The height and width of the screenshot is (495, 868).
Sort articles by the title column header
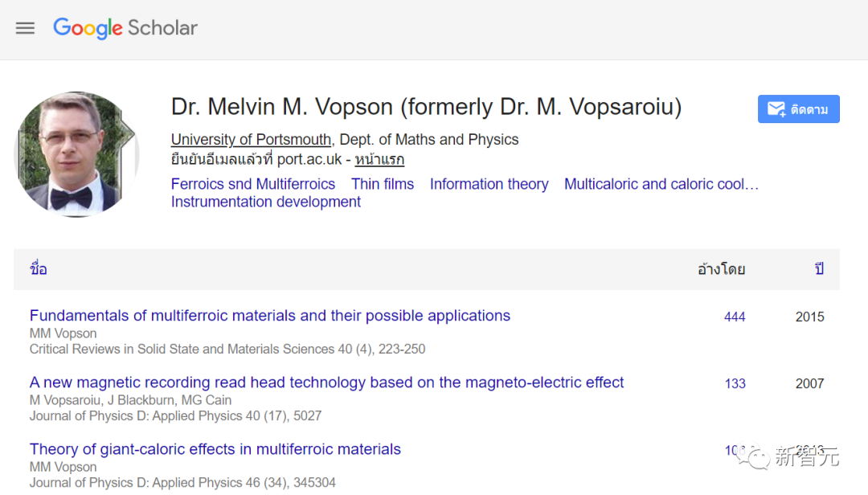39,269
